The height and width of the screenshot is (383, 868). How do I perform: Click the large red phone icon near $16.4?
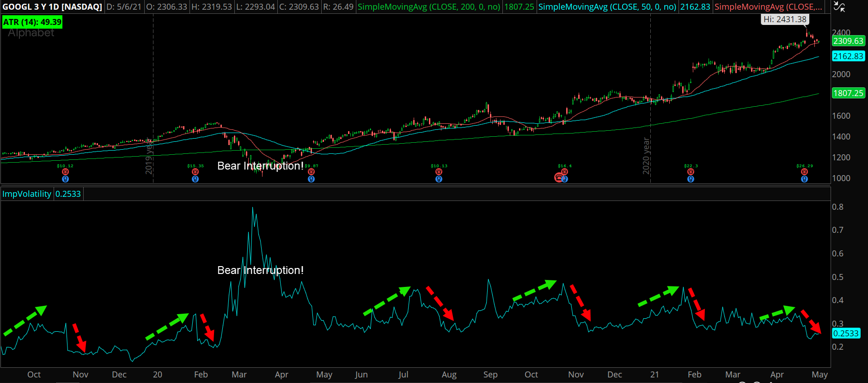point(558,177)
